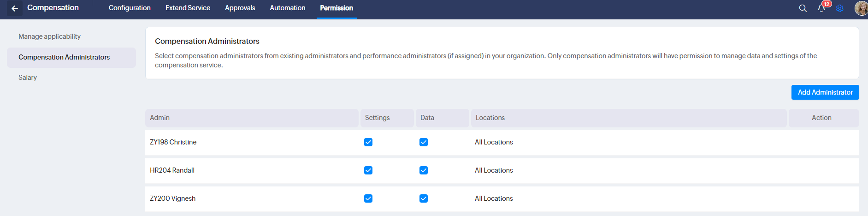Go to the Approvals tab
Viewport: 868px width, 216px height.
coord(240,8)
